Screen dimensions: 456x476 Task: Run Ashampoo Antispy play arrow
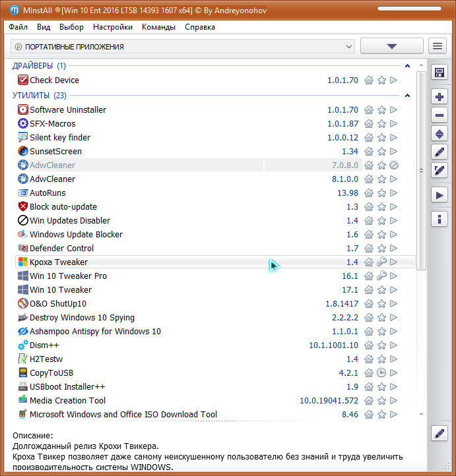[x=394, y=332]
